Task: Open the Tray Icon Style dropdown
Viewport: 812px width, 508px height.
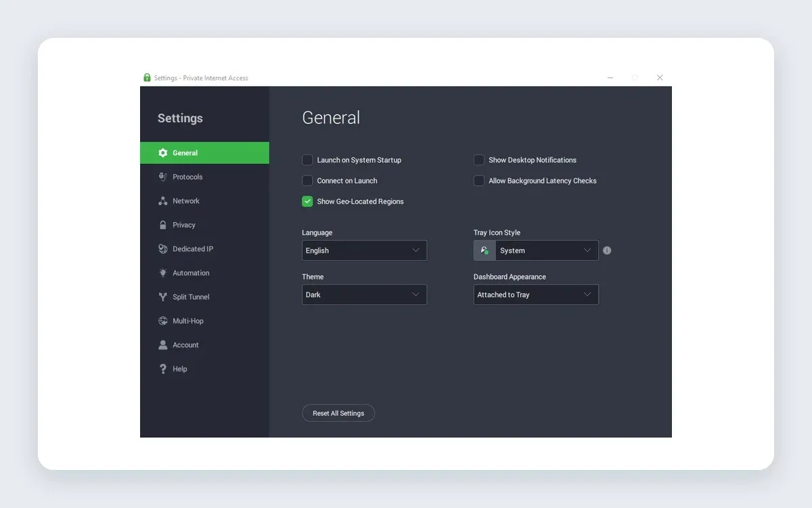Action: [536, 251]
